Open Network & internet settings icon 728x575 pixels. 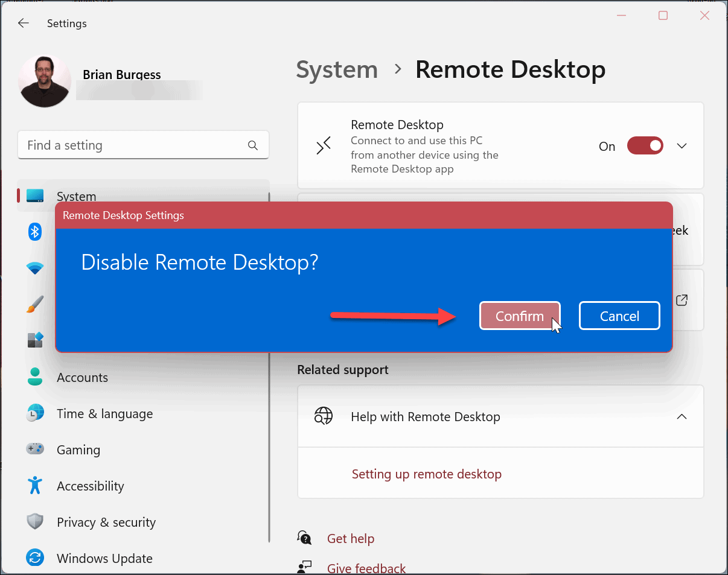click(35, 268)
